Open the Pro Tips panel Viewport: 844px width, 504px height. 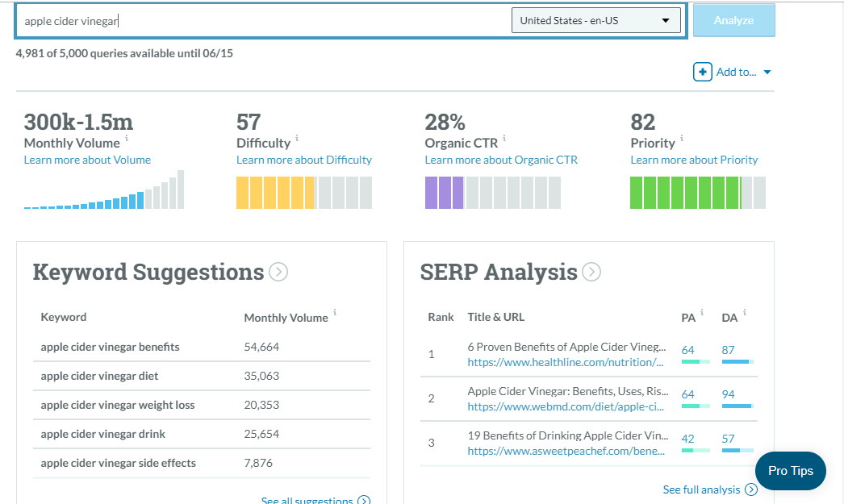[x=790, y=471]
